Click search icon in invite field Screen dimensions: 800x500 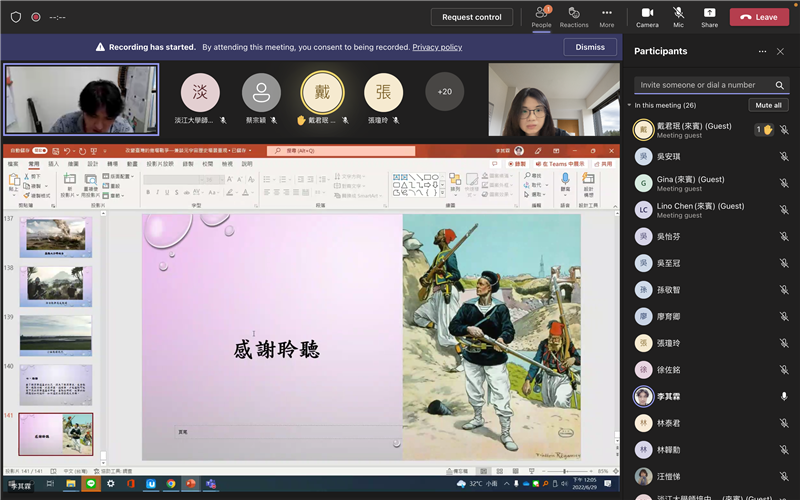click(780, 85)
